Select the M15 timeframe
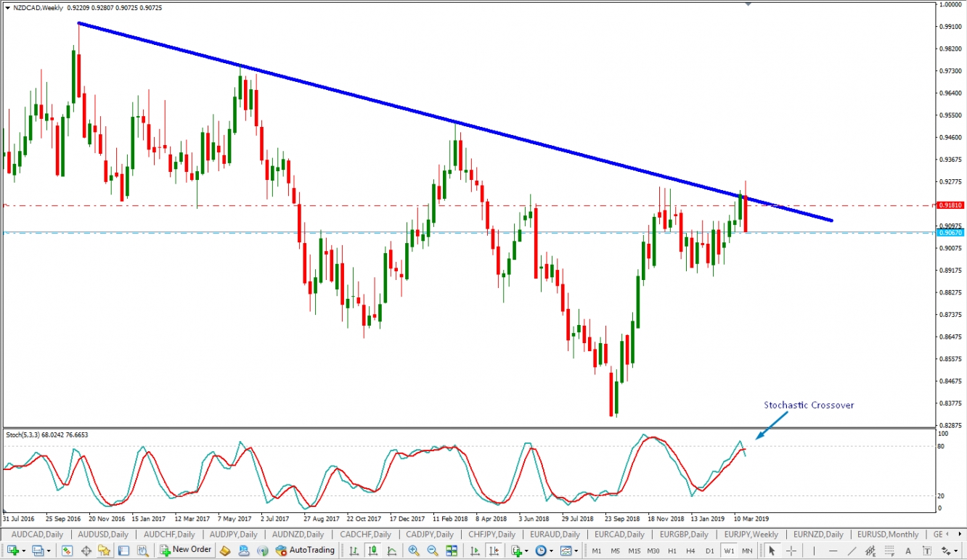Image resolution: width=967 pixels, height=560 pixels. (x=635, y=551)
